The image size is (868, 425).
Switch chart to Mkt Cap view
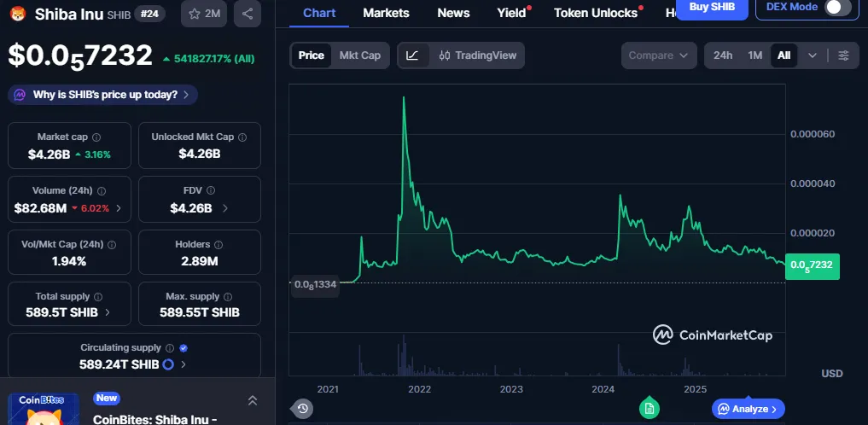click(359, 55)
